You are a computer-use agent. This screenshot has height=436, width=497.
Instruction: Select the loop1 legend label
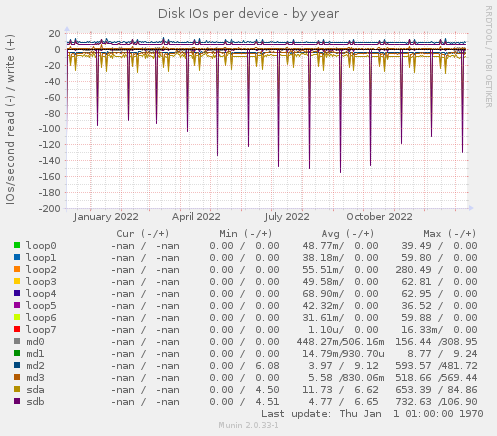[41, 258]
